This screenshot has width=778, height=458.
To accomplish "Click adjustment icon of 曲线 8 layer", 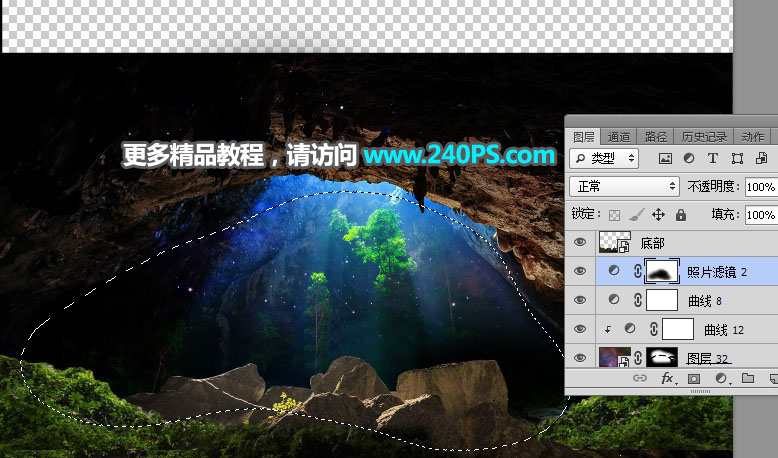I will pyautogui.click(x=614, y=300).
